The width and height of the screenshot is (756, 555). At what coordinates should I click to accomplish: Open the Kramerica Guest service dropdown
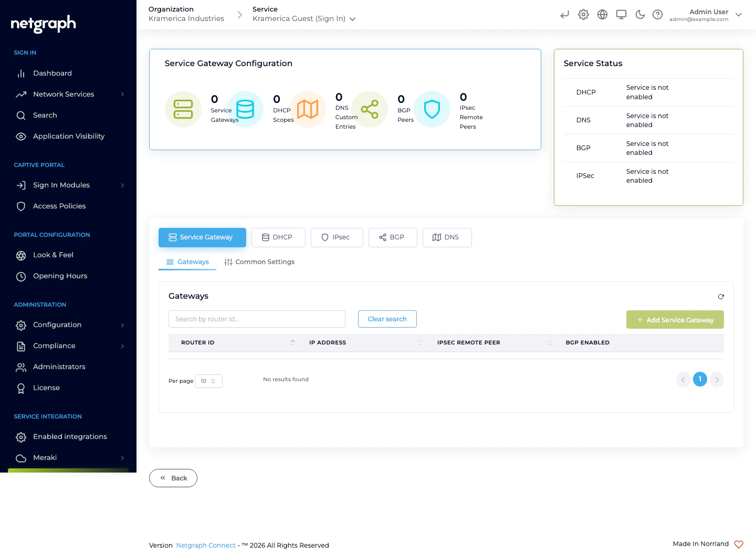pyautogui.click(x=352, y=18)
